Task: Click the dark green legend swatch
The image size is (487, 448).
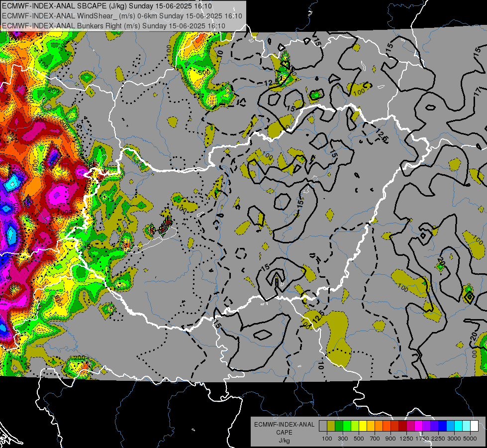Action: (339, 426)
